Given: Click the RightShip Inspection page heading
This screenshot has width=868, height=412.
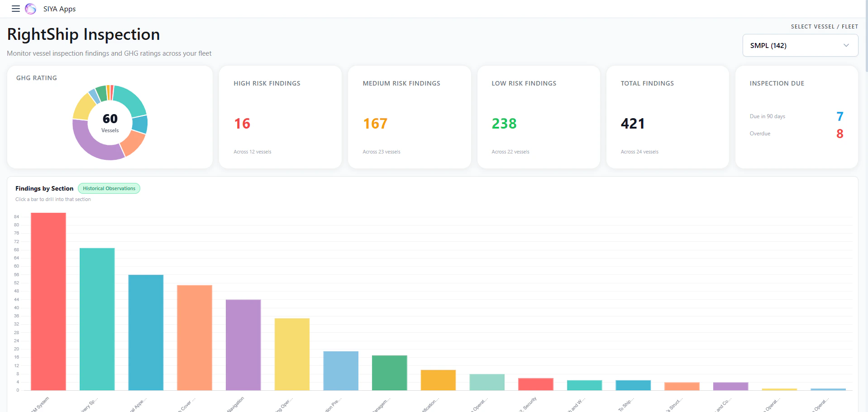Looking at the screenshot, I should click(83, 34).
